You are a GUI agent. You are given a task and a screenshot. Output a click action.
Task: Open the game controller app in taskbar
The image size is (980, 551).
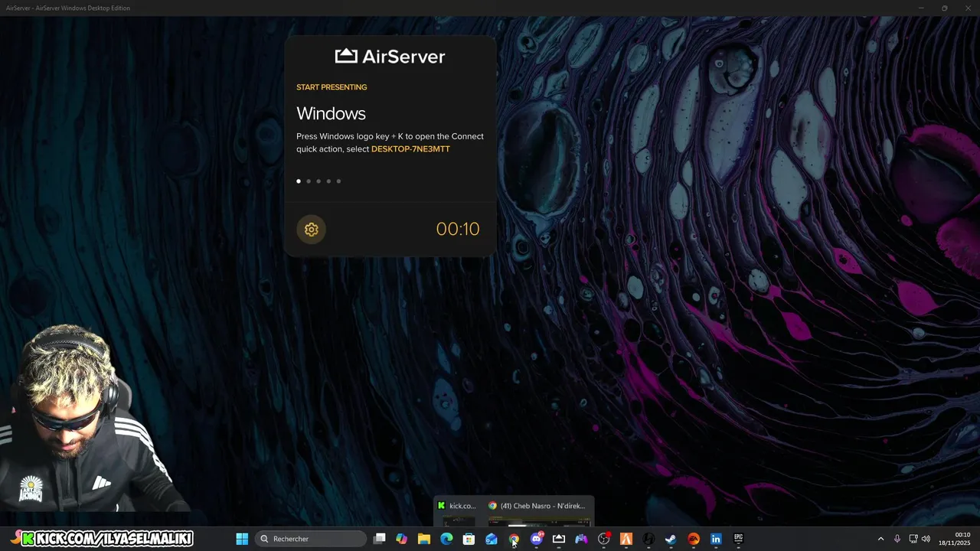pos(581,539)
